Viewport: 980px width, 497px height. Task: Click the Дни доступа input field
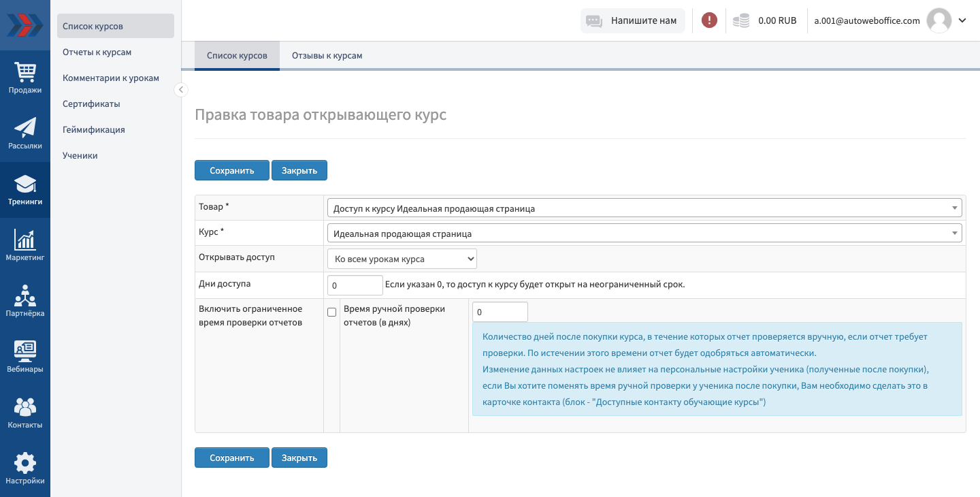[x=355, y=285]
